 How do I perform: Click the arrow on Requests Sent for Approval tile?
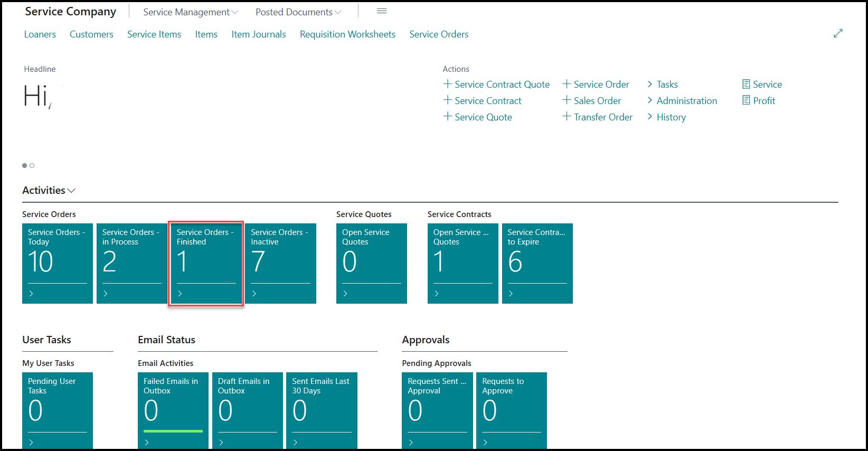pos(411,443)
